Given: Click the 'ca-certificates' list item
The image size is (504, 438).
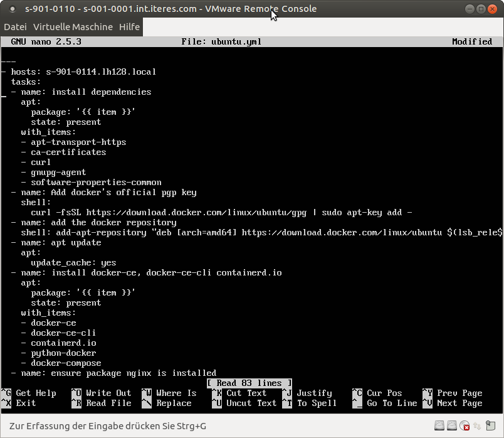Looking at the screenshot, I should click(64, 152).
